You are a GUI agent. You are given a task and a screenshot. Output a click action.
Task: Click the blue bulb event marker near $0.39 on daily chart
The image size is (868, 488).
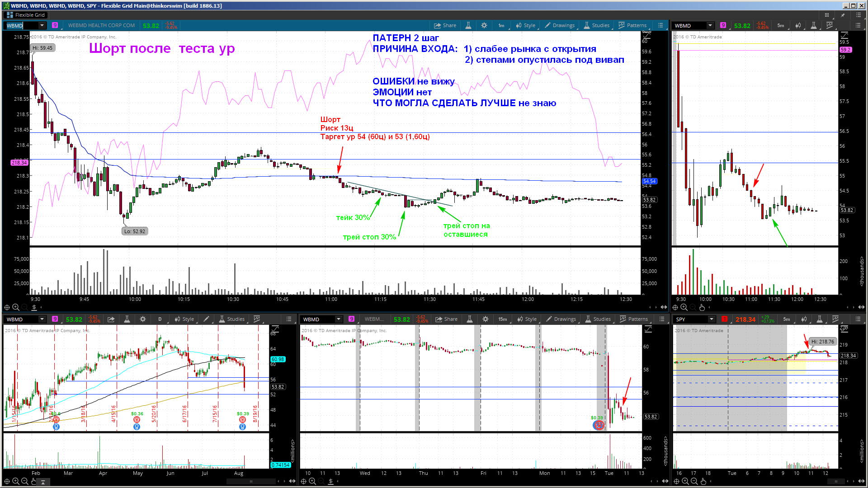pyautogui.click(x=242, y=427)
